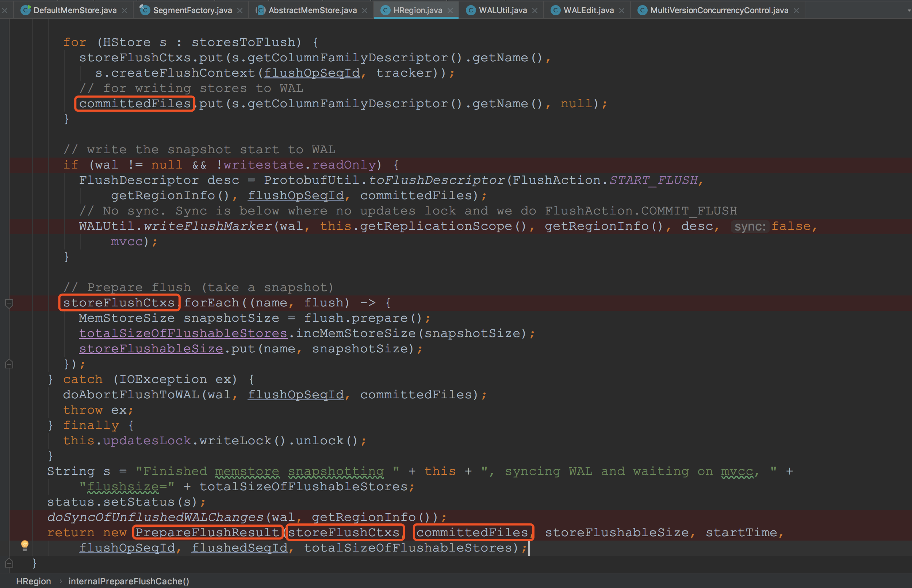
Task: Open the SegmentFactory.java tab
Action: (x=192, y=10)
